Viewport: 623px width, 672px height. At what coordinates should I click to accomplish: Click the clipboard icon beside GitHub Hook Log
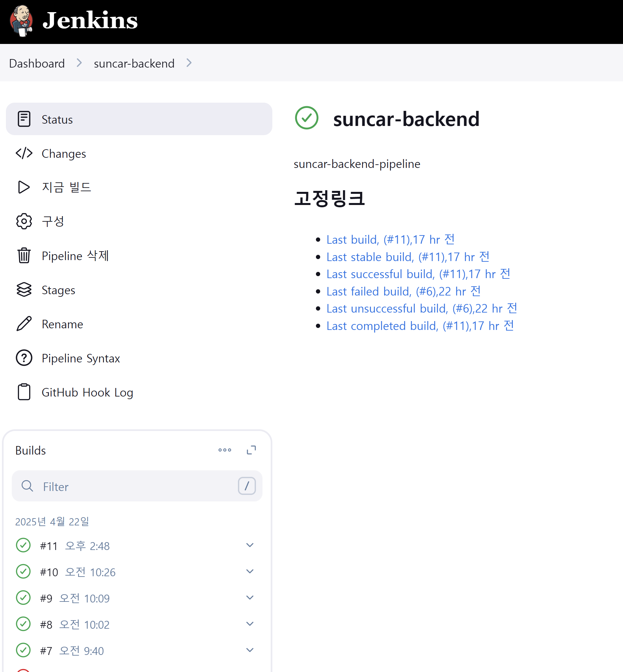click(24, 392)
